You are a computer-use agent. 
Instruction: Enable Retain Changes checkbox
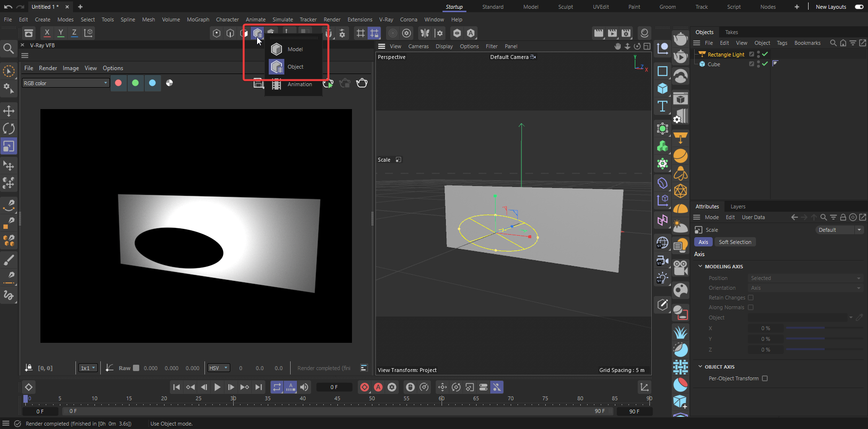coord(751,298)
